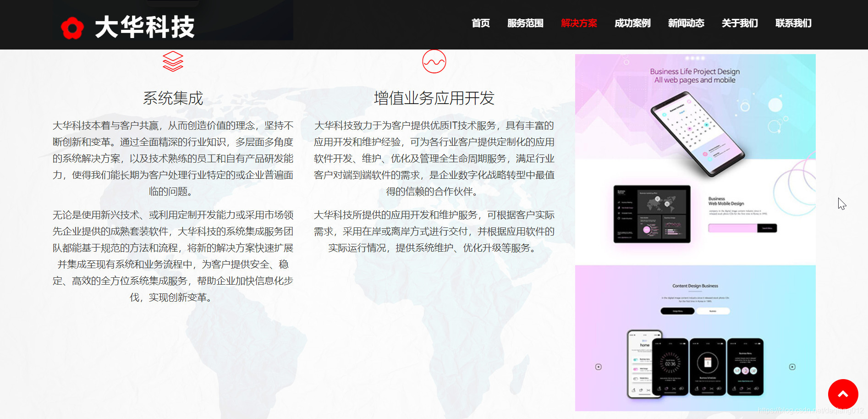Open the 成功案例 menu item
This screenshot has width=868, height=419.
coord(632,23)
